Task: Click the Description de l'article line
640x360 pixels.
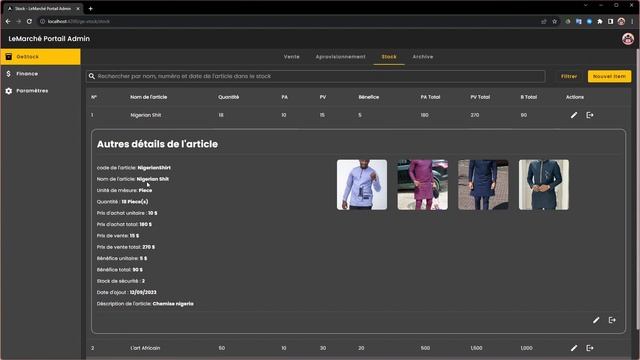Action: point(145,304)
